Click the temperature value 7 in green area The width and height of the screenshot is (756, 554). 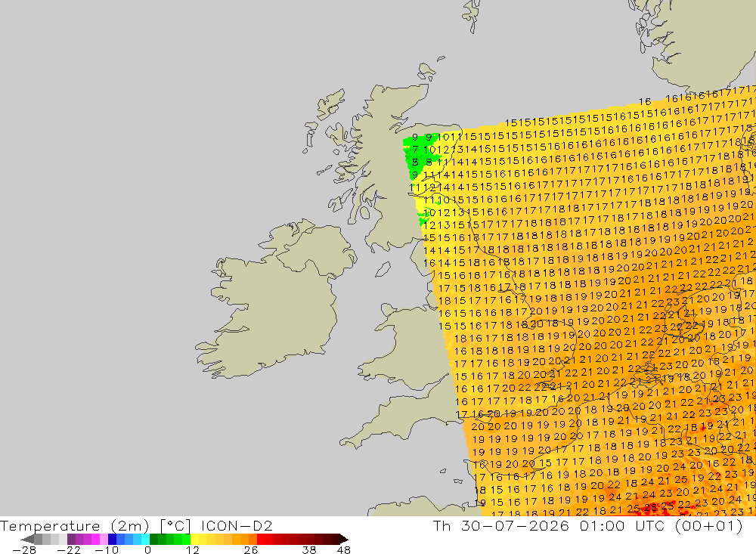(x=415, y=150)
